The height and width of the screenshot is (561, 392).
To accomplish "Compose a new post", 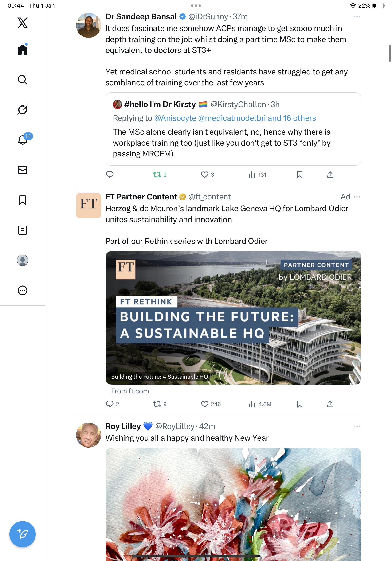I will click(x=23, y=534).
